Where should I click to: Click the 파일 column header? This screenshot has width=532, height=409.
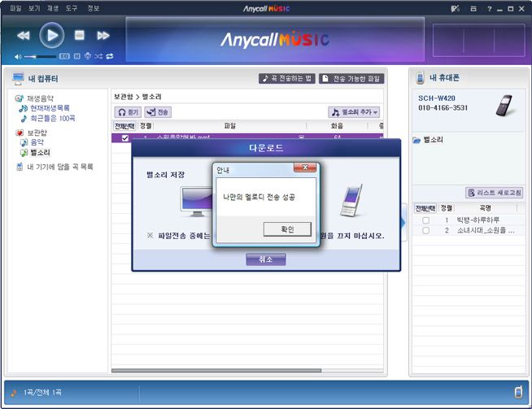coord(230,126)
